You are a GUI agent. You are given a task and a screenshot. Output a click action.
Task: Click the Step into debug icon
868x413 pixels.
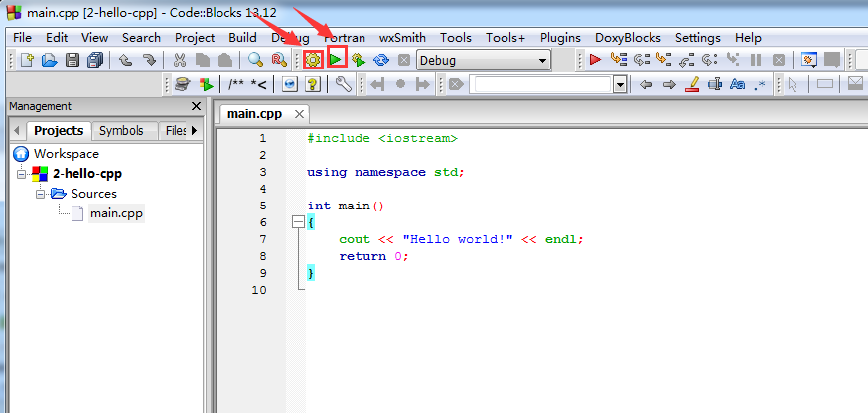(663, 59)
